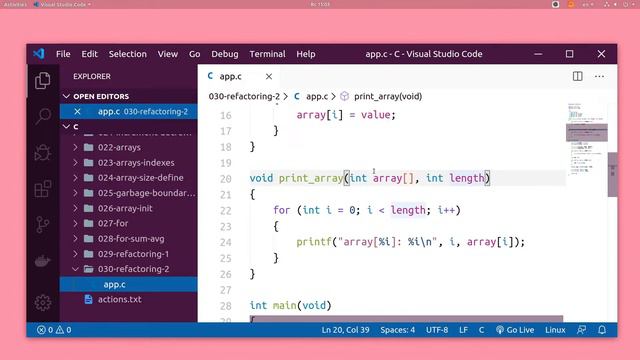The height and width of the screenshot is (360, 640).
Task: Open the Docker view icon
Action: coord(42,261)
